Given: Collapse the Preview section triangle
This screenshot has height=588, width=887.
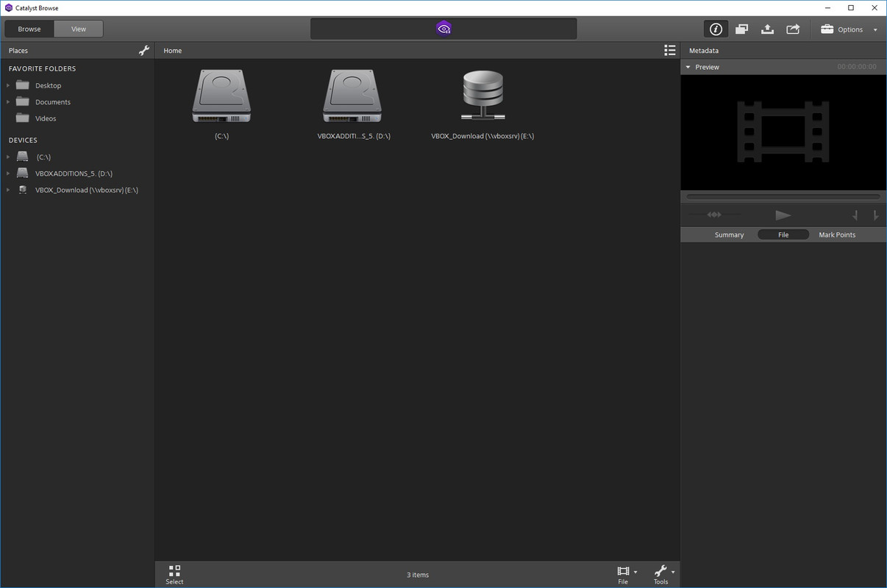Looking at the screenshot, I should pyautogui.click(x=688, y=67).
